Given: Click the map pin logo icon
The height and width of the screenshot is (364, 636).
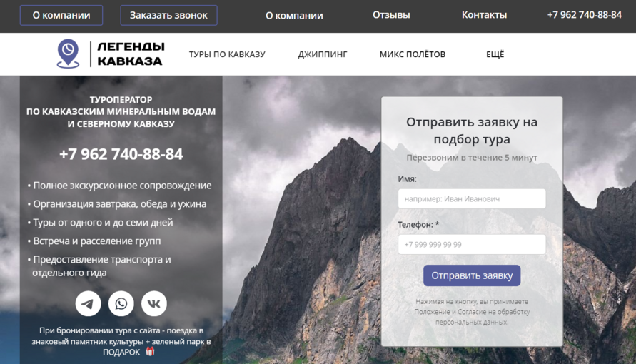Looking at the screenshot, I should coord(68,54).
